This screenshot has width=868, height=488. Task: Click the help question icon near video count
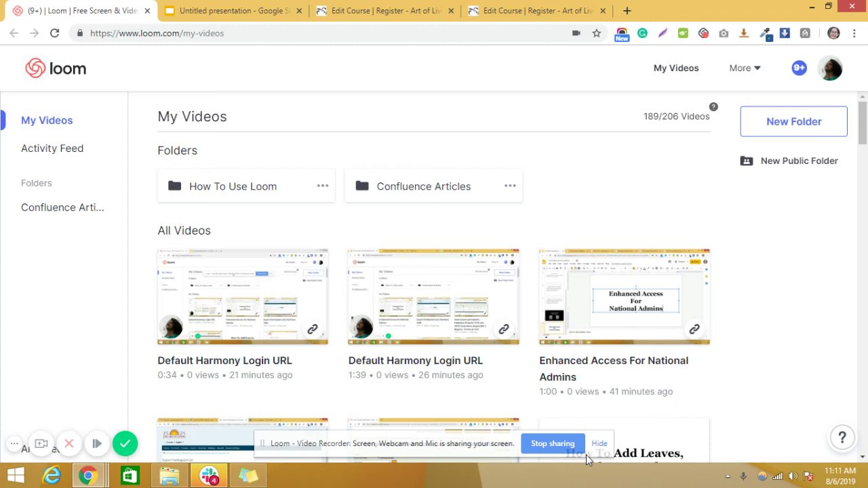click(713, 107)
